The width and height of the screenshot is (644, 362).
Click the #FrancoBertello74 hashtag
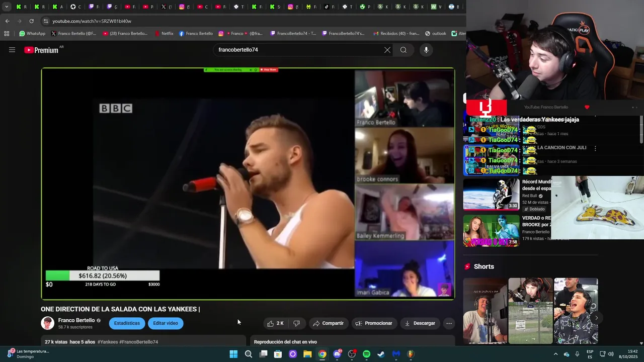point(139,342)
